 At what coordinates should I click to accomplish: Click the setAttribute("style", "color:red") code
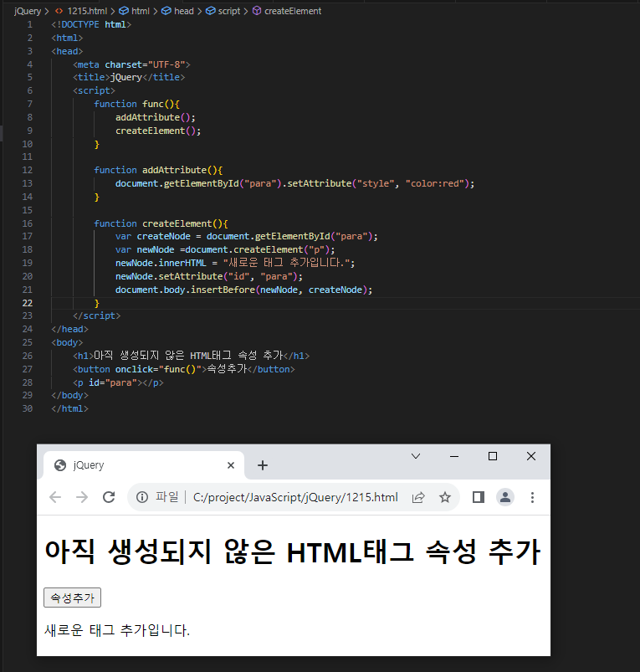coord(378,183)
